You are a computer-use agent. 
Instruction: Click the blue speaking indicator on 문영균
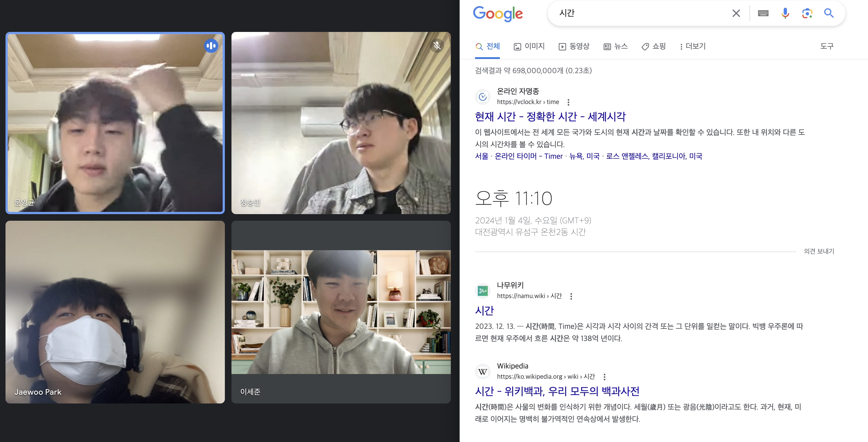(x=211, y=45)
